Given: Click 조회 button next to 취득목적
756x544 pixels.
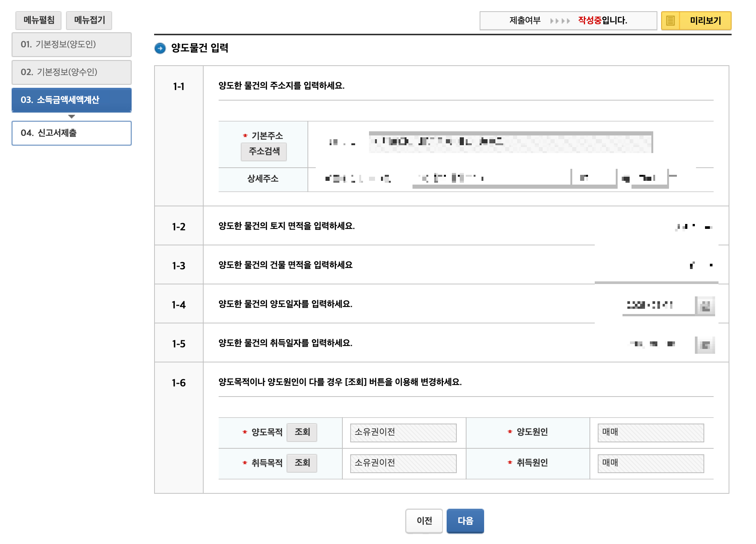Looking at the screenshot, I should coord(302,463).
